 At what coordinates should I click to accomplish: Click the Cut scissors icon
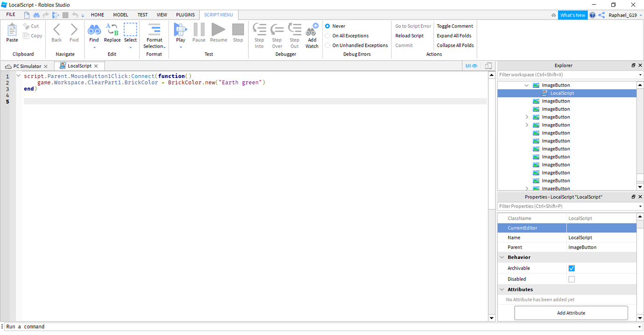coord(26,26)
